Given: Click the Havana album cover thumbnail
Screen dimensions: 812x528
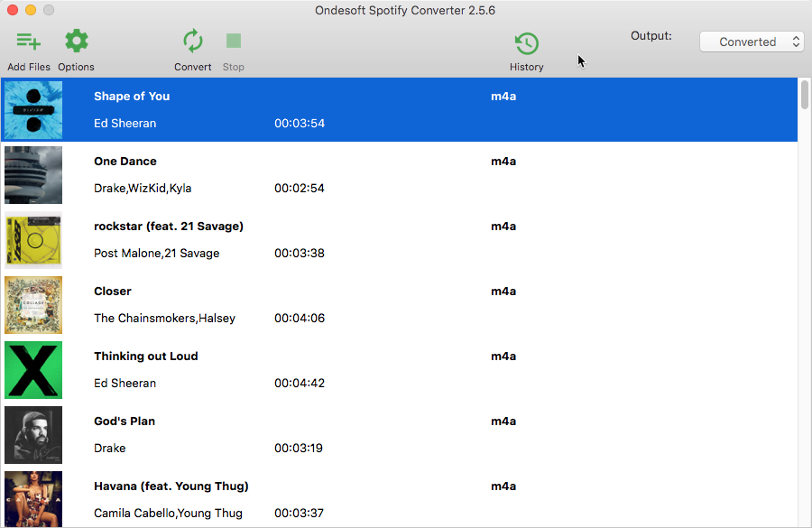Looking at the screenshot, I should (x=33, y=499).
